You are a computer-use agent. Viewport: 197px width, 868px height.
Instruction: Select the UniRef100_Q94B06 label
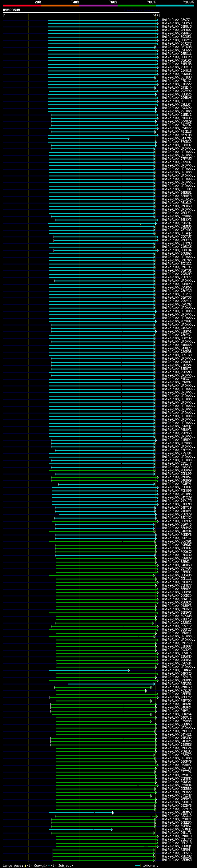coord(177,98)
